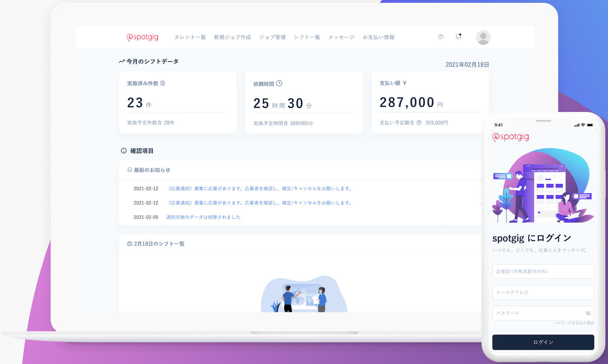This screenshot has width=608, height=364.
Task: Toggle password visibility eye icon
Action: (x=588, y=313)
